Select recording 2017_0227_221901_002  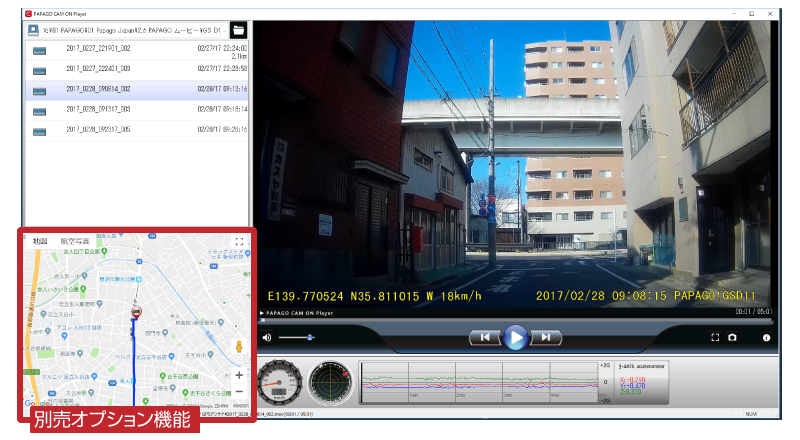(98, 48)
